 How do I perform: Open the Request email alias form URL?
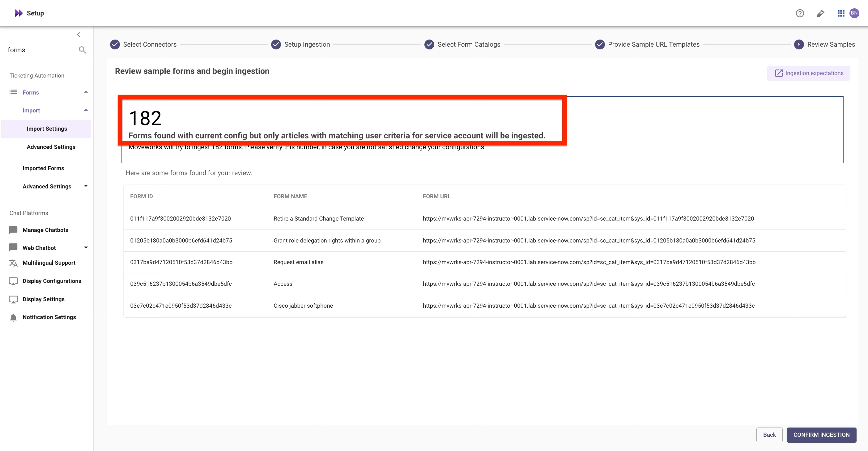pyautogui.click(x=589, y=262)
